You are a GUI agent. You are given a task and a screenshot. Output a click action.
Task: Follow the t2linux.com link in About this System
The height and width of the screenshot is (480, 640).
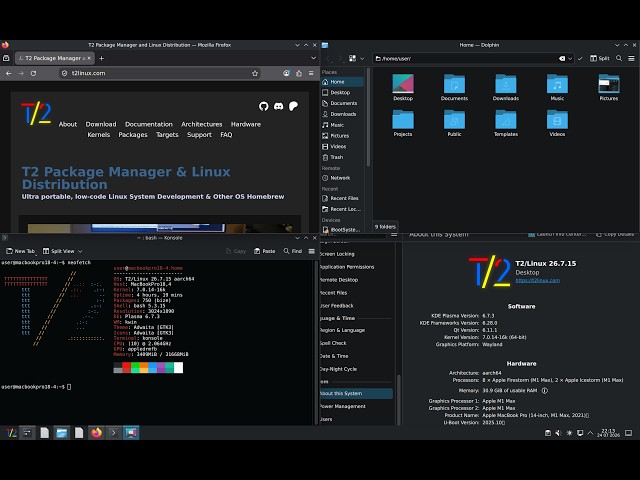tap(538, 280)
